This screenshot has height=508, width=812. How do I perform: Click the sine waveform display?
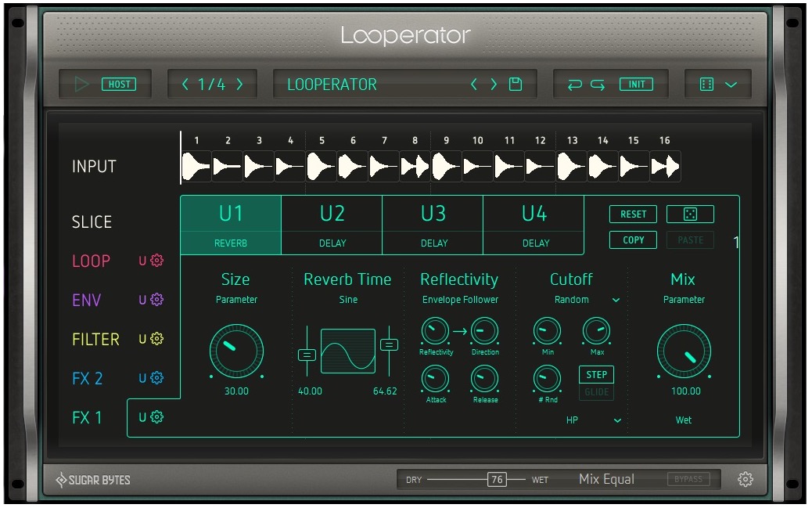[x=348, y=351]
